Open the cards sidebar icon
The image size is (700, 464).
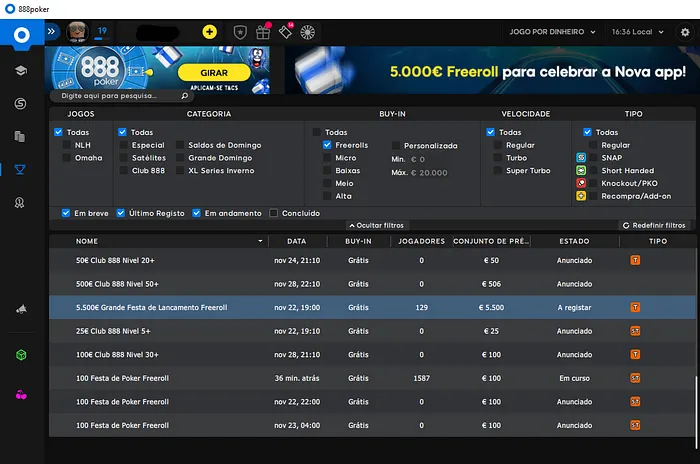point(20,136)
